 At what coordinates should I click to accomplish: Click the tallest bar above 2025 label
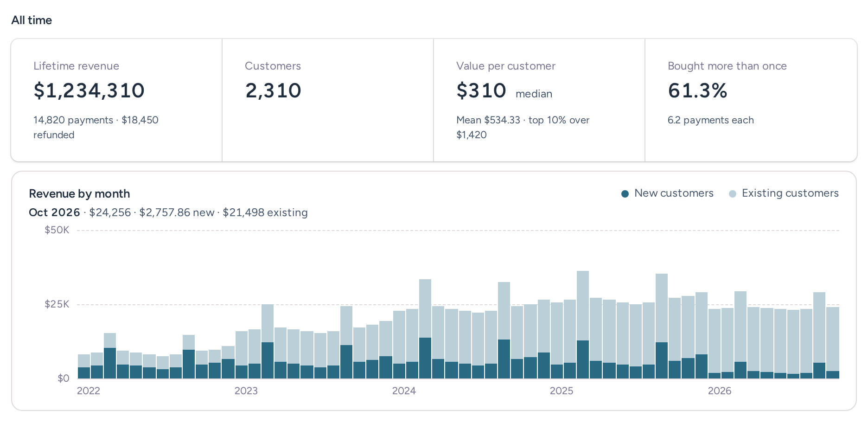[583, 325]
